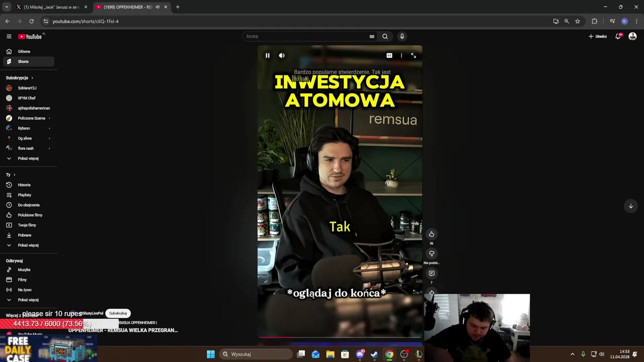Image resolution: width=644 pixels, height=362 pixels.
Task: Open the Chrome zoom indicator
Action: point(567,21)
